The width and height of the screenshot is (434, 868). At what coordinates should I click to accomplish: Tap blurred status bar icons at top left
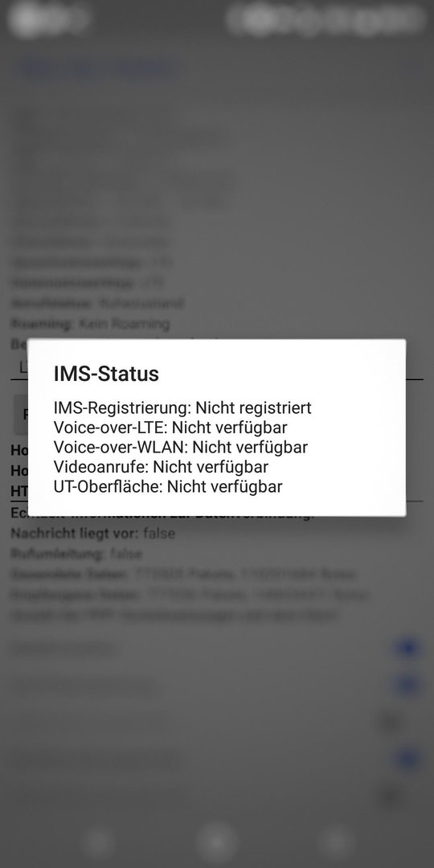coord(49,18)
